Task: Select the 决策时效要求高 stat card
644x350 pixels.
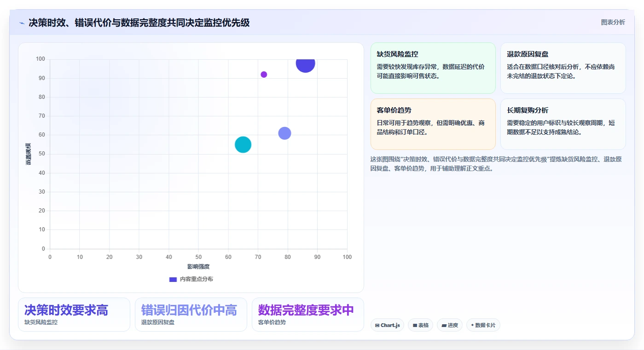Action: click(x=74, y=315)
